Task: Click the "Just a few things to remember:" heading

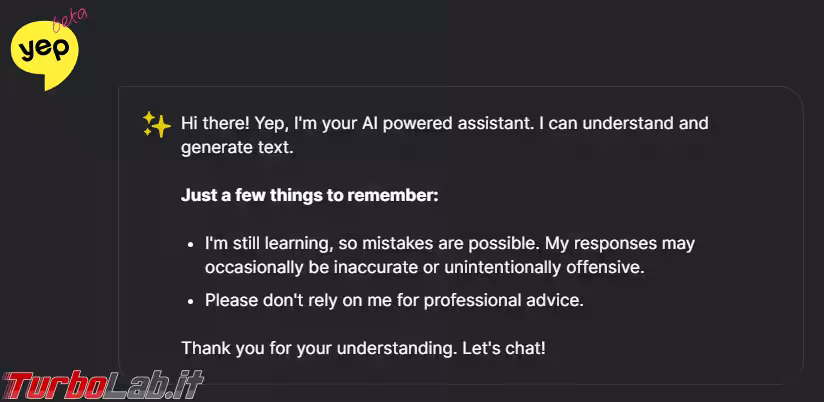Action: (309, 195)
